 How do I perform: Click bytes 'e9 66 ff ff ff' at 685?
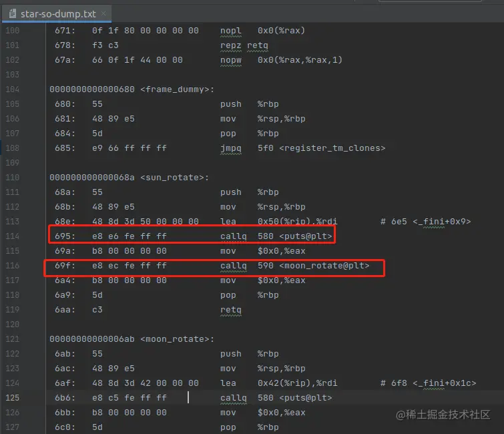[130, 148]
